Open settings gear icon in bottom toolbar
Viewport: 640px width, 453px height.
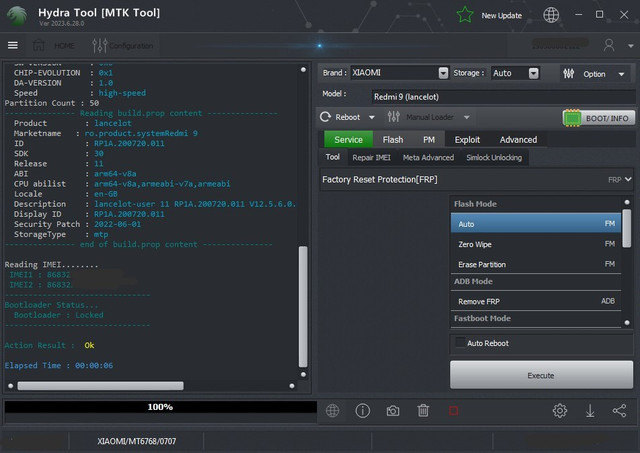tap(560, 411)
